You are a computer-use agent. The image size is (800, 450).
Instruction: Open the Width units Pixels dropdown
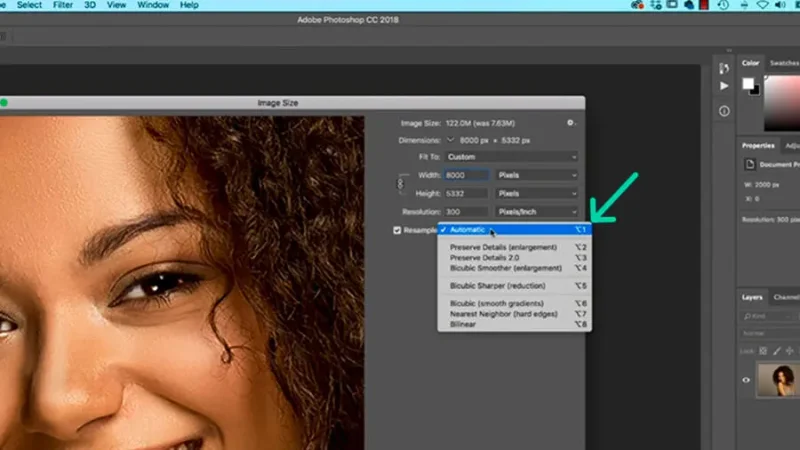(x=537, y=175)
